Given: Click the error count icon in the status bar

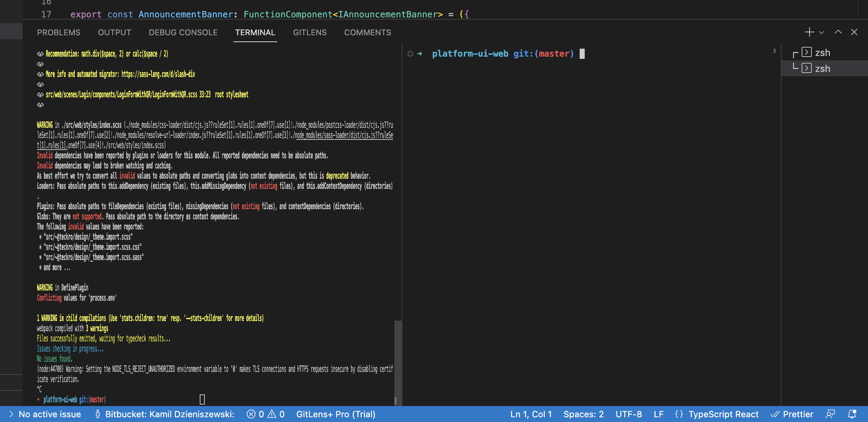Looking at the screenshot, I should coord(255,414).
